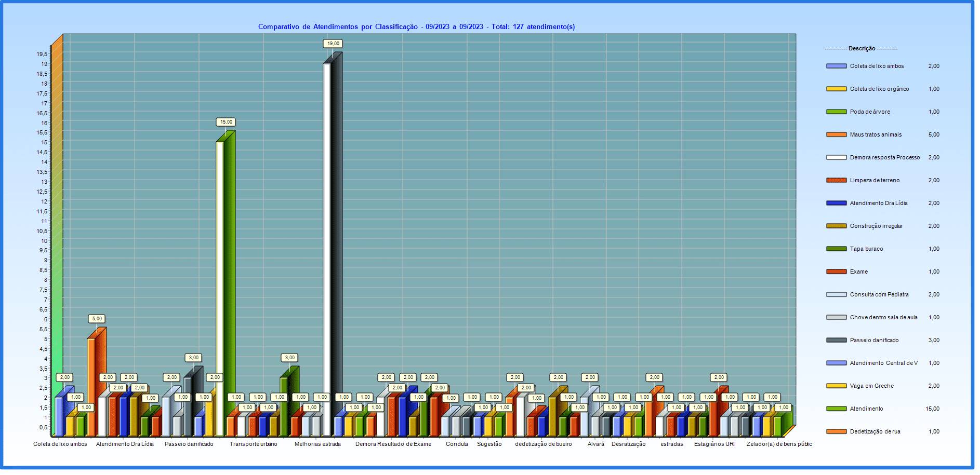Click the Demora resposta Processo legend label

(884, 157)
